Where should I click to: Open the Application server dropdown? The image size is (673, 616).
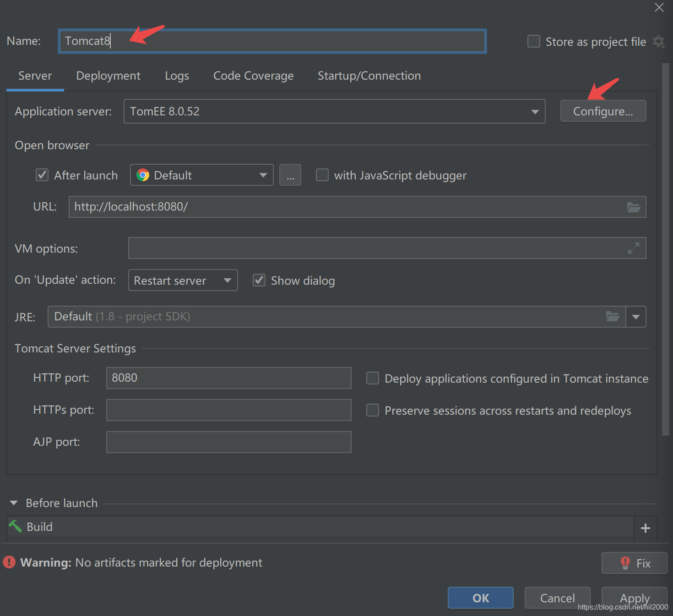coord(335,111)
